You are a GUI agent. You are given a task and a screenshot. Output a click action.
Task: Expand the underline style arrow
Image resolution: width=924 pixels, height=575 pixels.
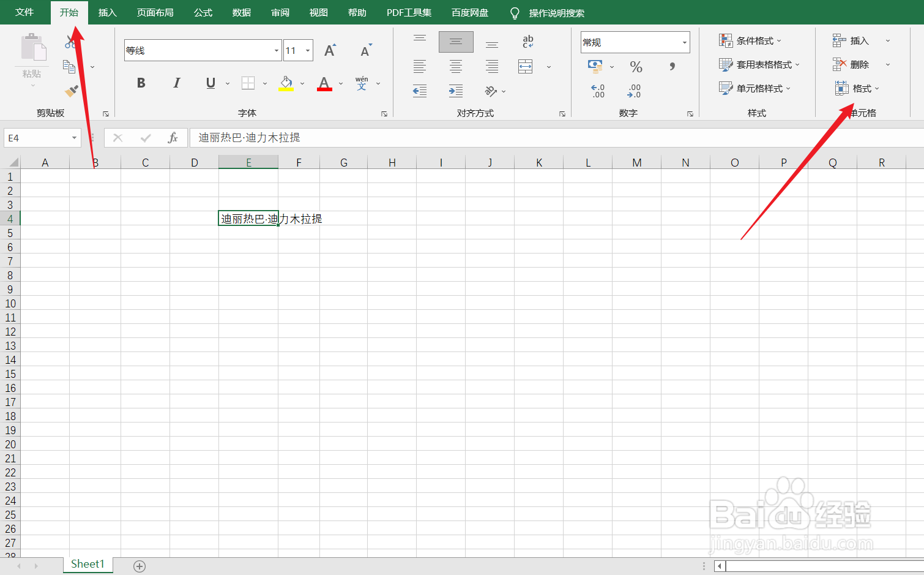[228, 83]
